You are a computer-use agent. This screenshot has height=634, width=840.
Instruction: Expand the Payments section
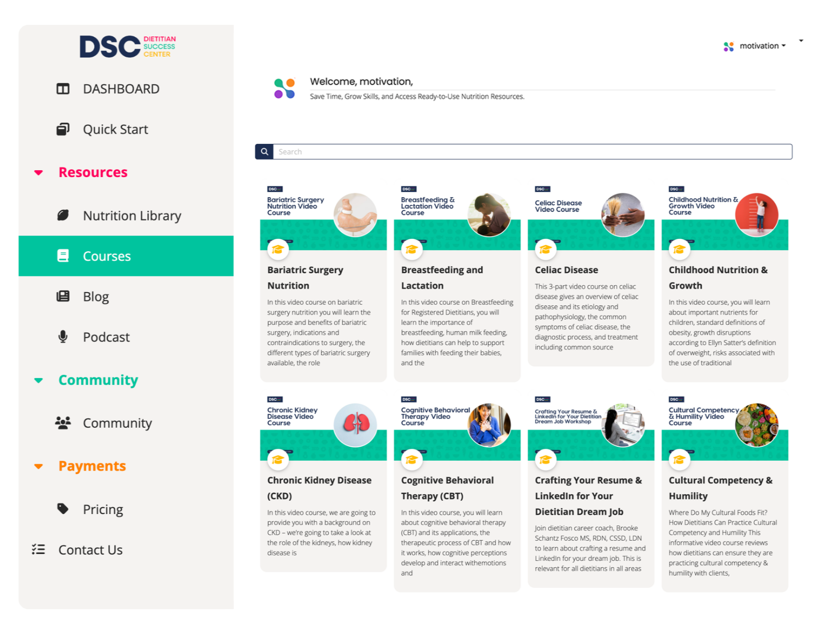click(x=39, y=466)
